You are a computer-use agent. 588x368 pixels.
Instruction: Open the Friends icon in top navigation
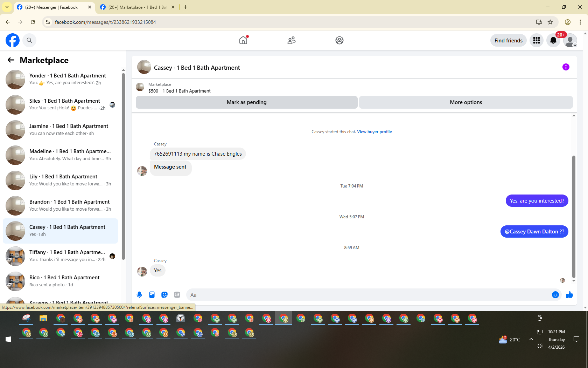coord(292,40)
